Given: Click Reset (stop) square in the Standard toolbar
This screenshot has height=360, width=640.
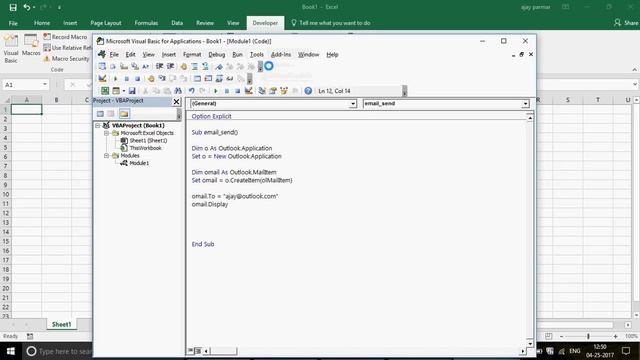Looking at the screenshot, I should (238, 91).
